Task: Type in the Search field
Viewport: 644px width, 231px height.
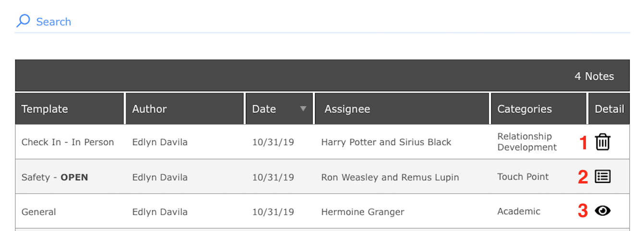Action: click(288, 22)
